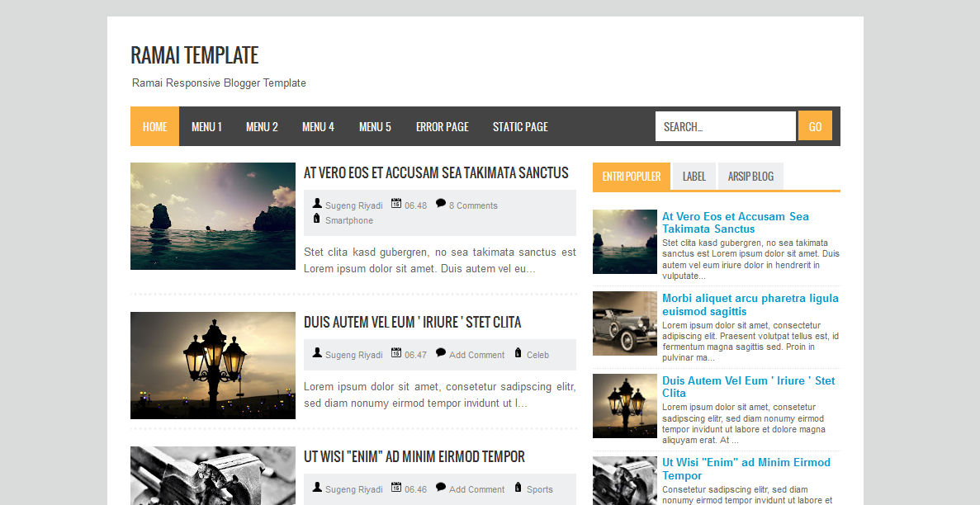Click the large street lamp post thumbnail
This screenshot has width=980, height=505.
pos(212,366)
